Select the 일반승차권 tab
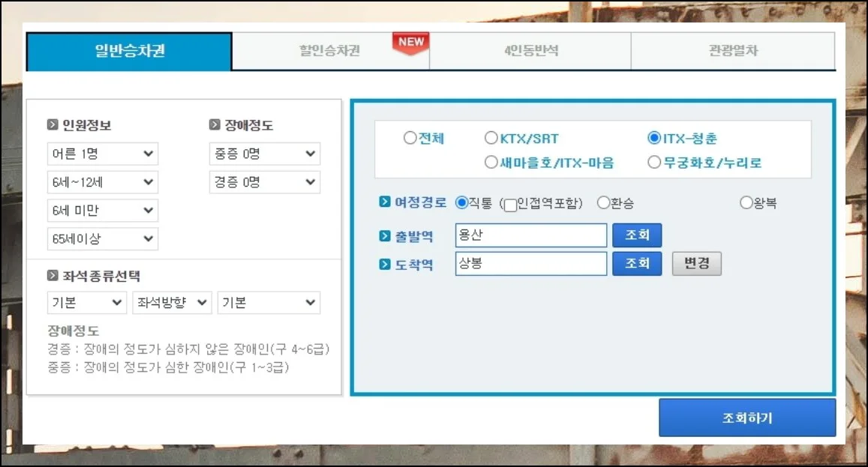The image size is (868, 467). point(129,52)
